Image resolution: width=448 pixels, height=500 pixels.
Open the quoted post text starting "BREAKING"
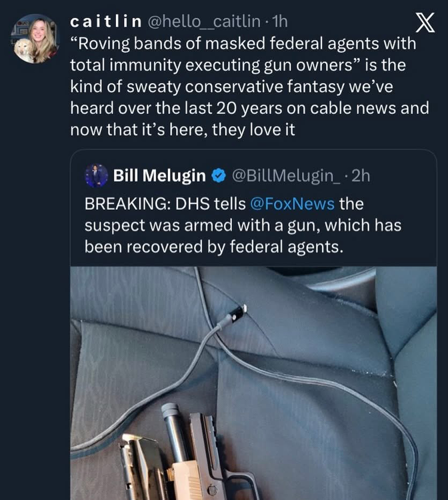(x=243, y=225)
